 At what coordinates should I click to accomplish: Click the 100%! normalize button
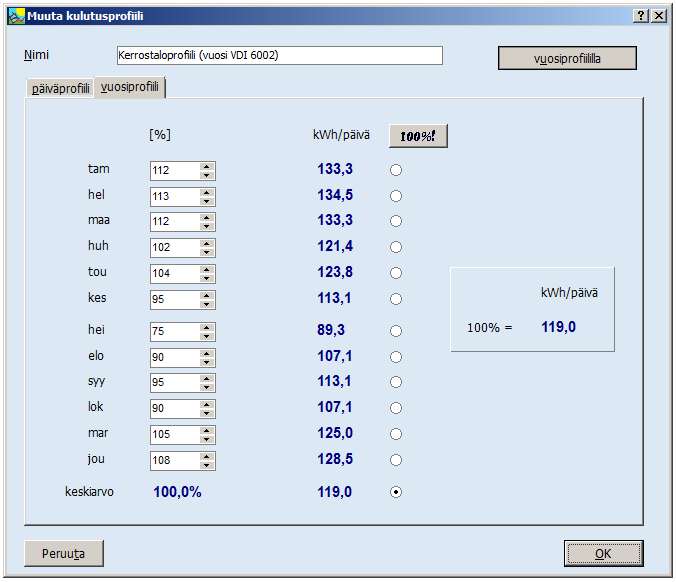pos(418,136)
